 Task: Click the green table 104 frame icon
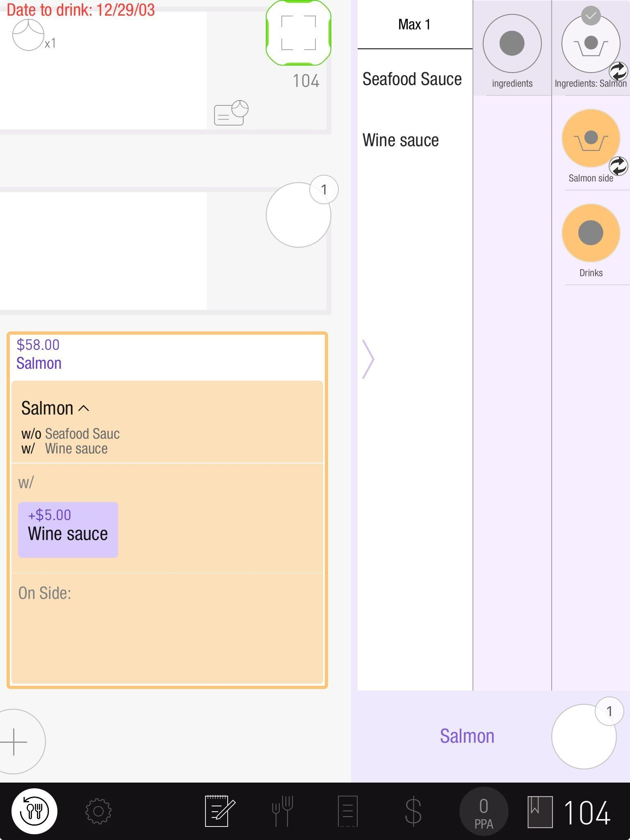[299, 33]
